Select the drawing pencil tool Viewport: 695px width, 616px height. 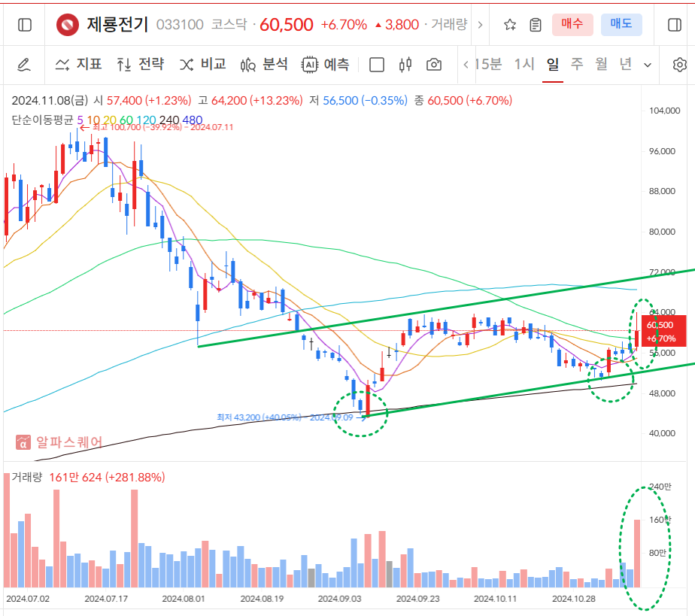pyautogui.click(x=23, y=65)
